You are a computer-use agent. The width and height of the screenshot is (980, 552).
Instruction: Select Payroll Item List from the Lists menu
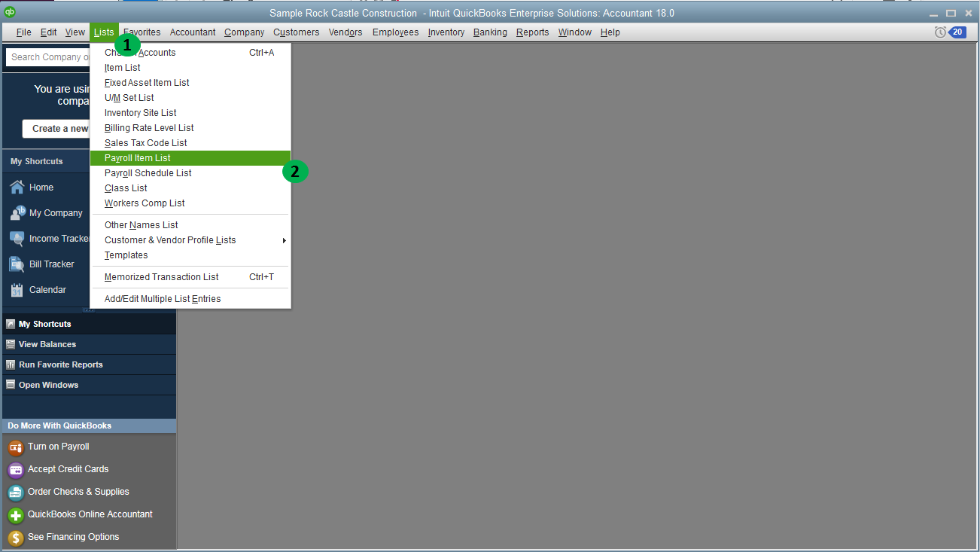coord(138,157)
